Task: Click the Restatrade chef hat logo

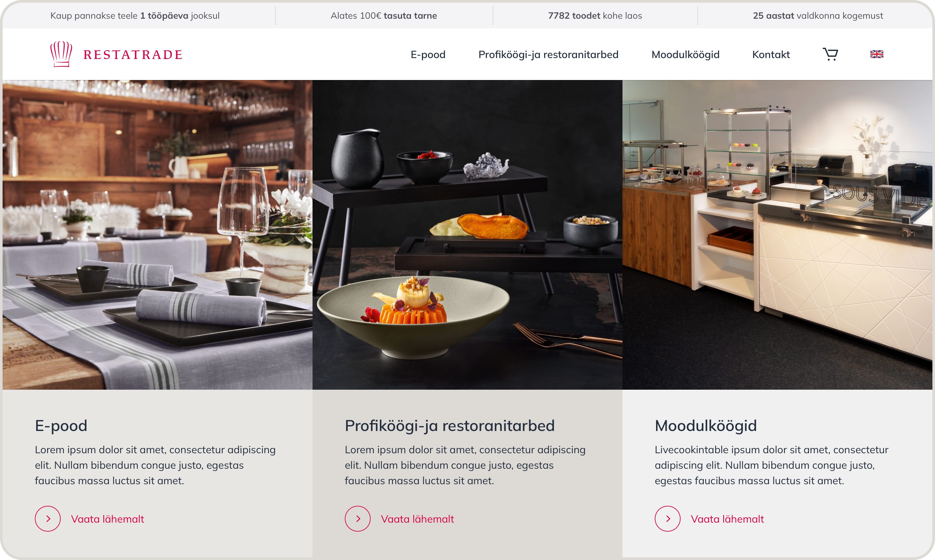Action: [61, 54]
